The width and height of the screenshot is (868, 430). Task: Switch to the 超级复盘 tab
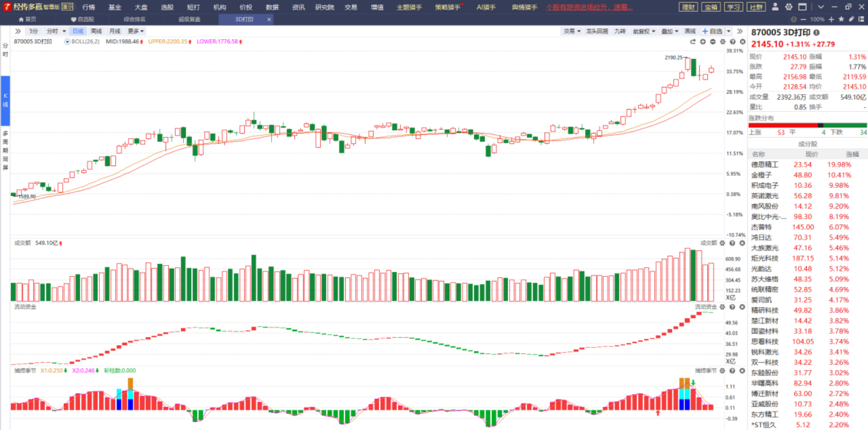(190, 19)
